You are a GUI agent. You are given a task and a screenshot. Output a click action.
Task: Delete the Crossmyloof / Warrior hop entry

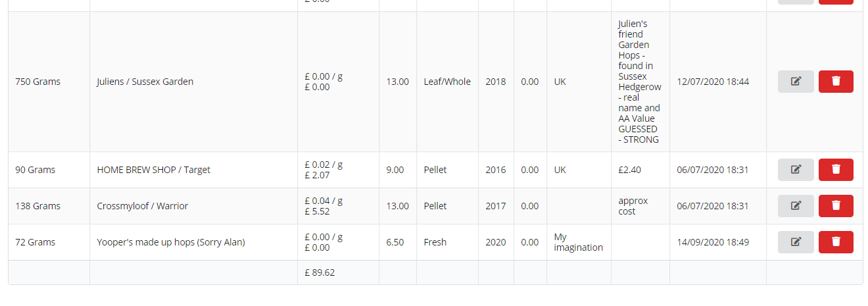[836, 206]
